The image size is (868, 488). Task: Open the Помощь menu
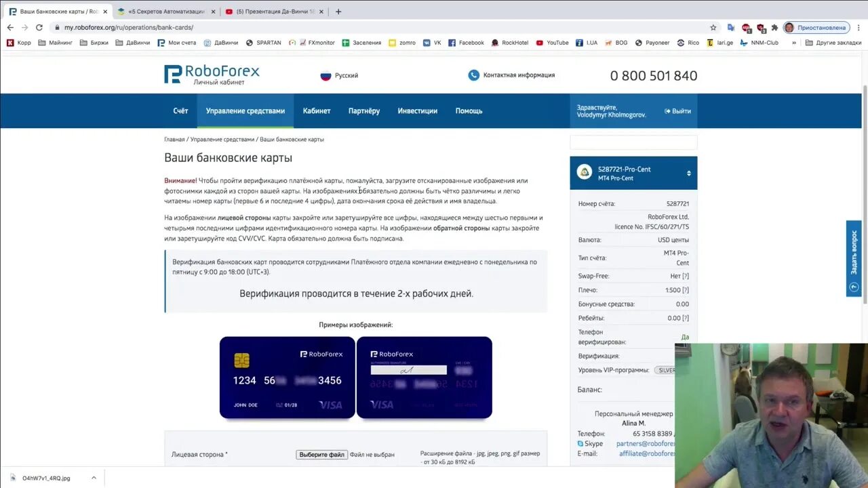pos(469,111)
